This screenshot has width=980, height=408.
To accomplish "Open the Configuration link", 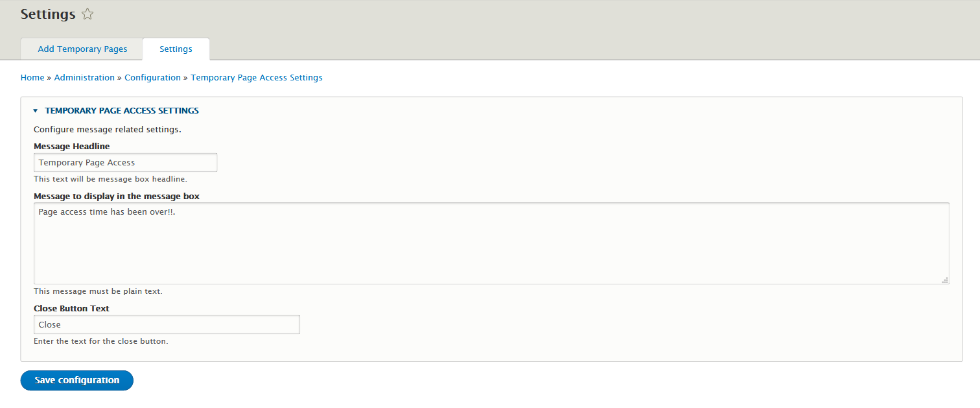I will (x=152, y=77).
